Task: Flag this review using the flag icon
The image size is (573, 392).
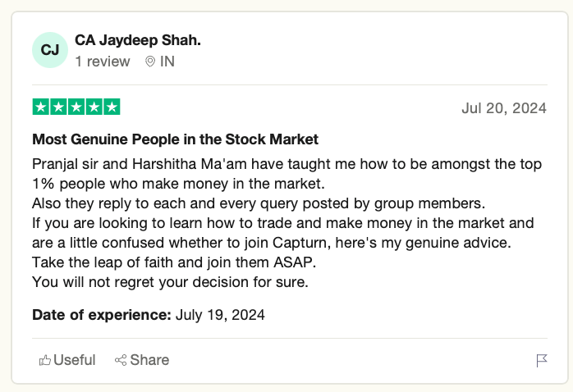Action: 542,361
